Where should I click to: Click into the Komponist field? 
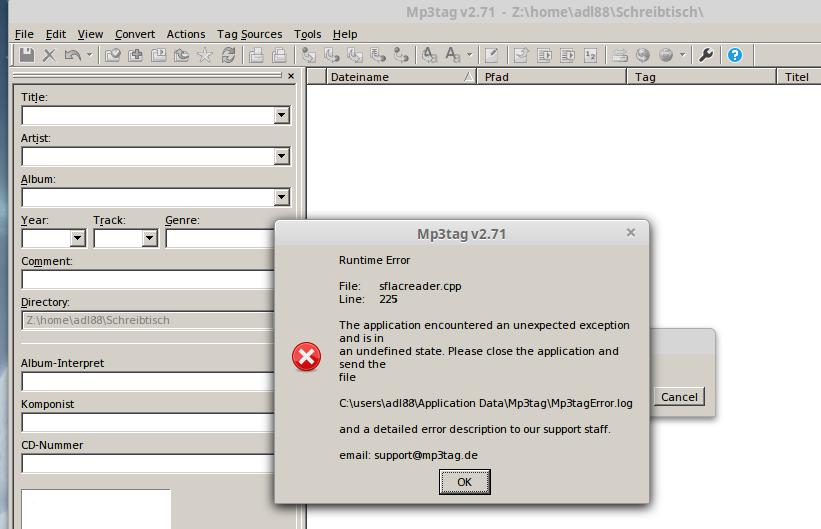148,422
